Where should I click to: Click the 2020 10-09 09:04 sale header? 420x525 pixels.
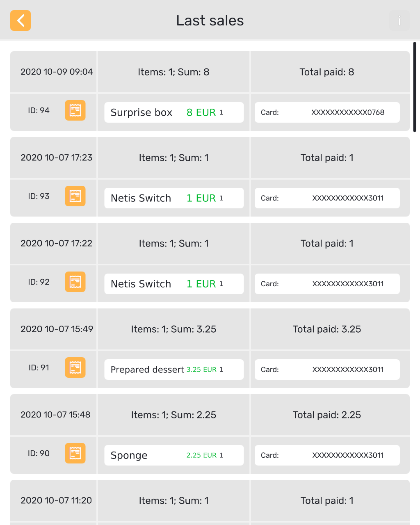(x=57, y=72)
